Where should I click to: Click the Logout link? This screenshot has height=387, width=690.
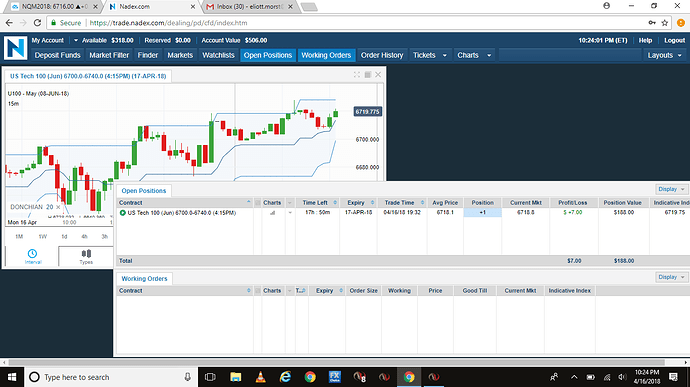pos(675,40)
